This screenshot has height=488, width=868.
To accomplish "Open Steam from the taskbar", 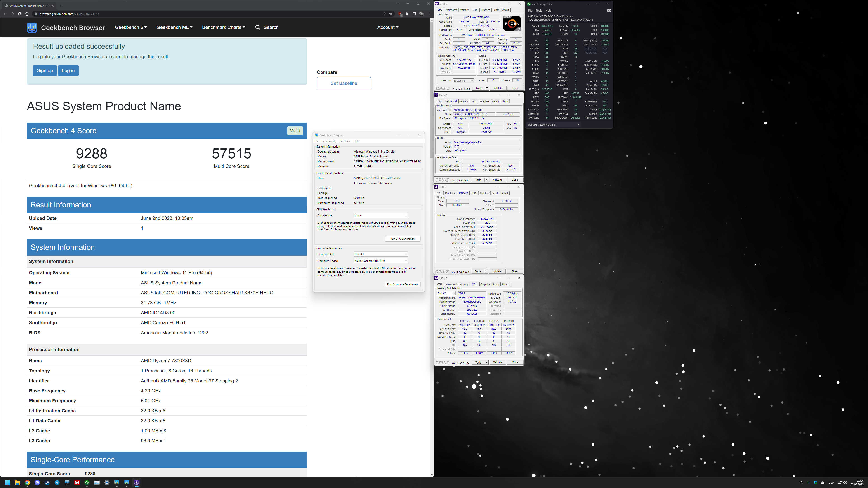I will coord(47,483).
